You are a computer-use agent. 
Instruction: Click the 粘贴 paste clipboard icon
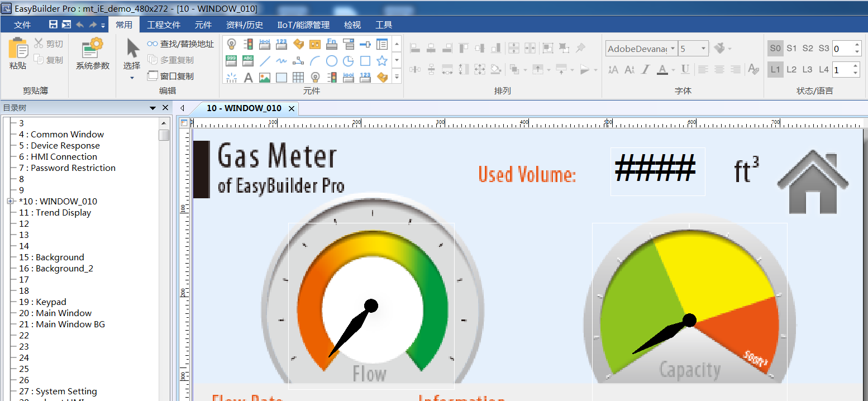pyautogui.click(x=18, y=54)
